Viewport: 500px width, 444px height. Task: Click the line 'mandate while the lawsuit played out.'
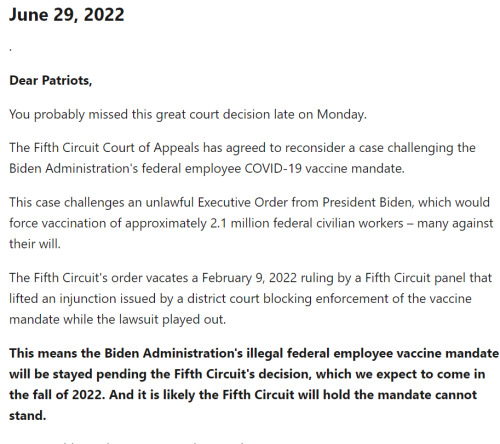[x=117, y=320]
